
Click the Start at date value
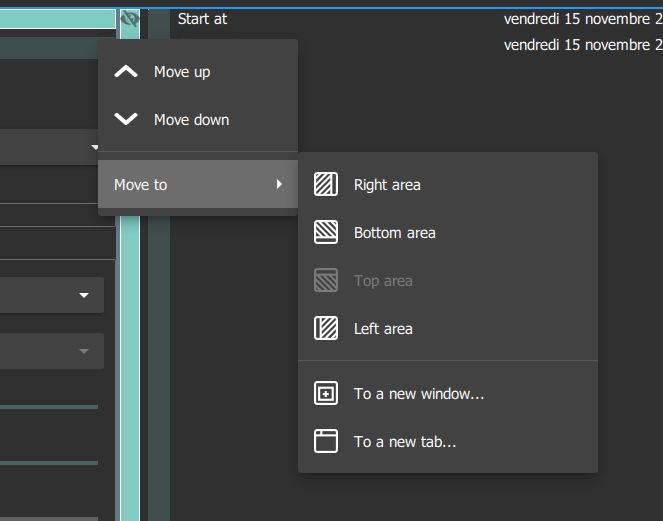click(x=582, y=19)
